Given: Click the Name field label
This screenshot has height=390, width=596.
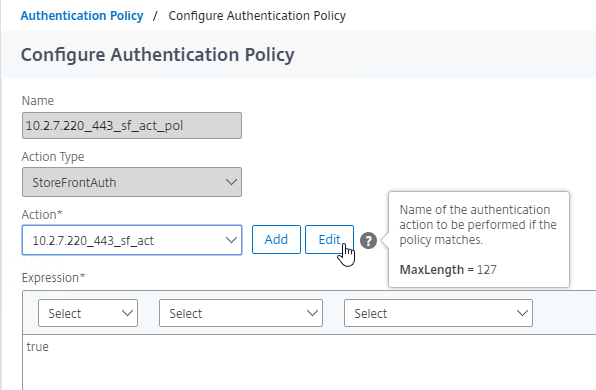Looking at the screenshot, I should click(38, 101).
